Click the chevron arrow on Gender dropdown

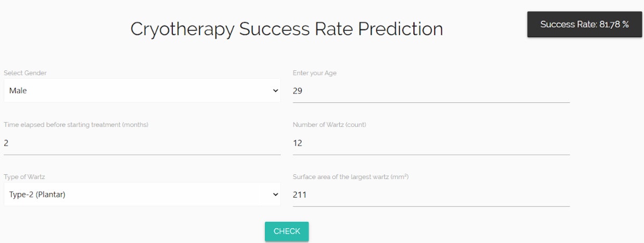pos(275,91)
